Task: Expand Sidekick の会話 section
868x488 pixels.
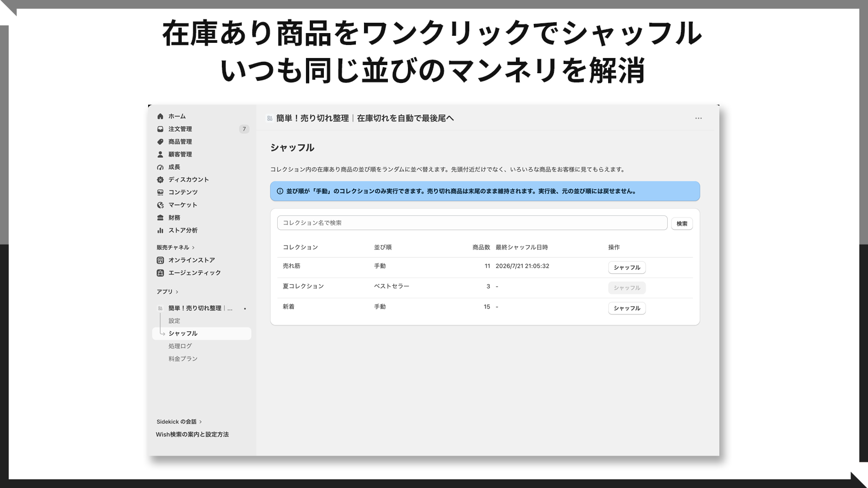Action: [179, 422]
